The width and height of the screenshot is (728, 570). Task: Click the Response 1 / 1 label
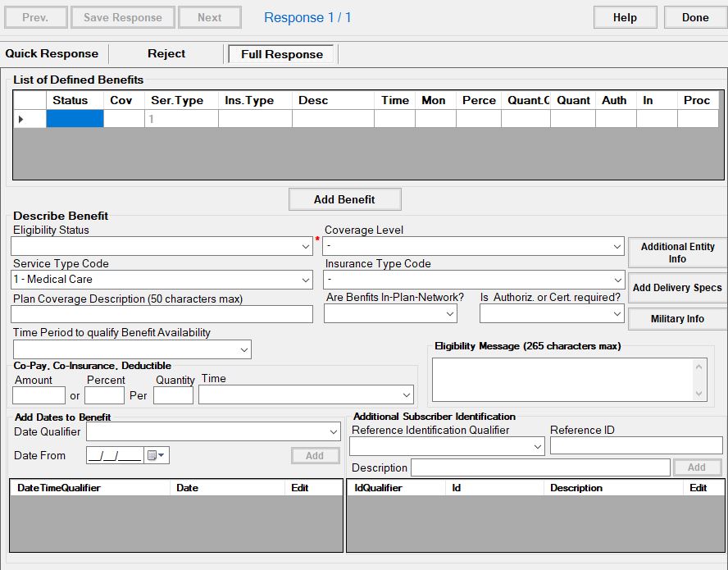click(x=307, y=18)
